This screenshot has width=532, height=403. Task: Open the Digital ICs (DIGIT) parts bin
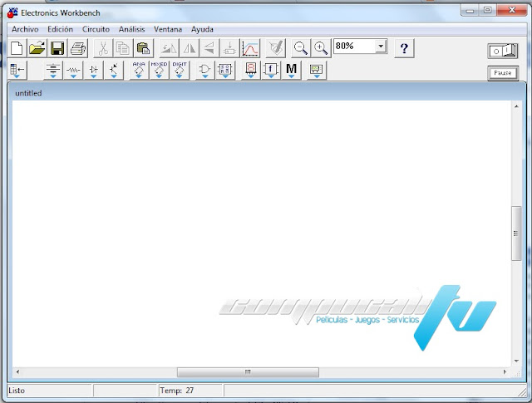coord(180,71)
